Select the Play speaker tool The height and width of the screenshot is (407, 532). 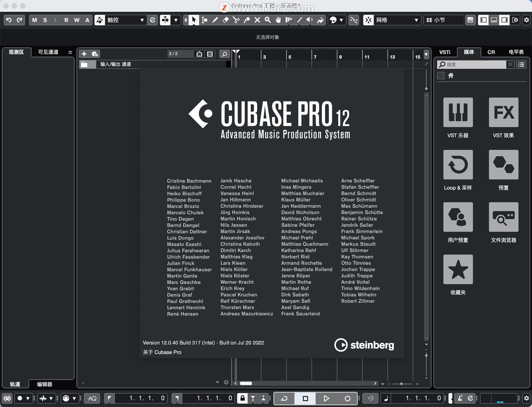[x=310, y=20]
